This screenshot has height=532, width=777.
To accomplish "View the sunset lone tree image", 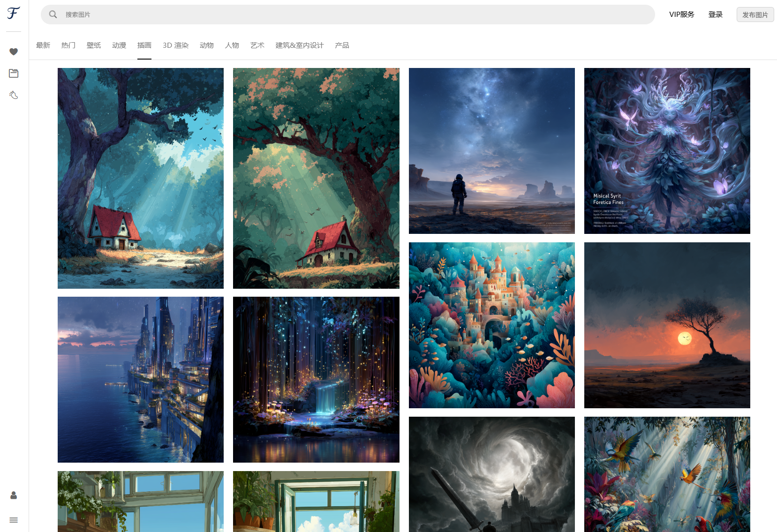I will (x=667, y=325).
